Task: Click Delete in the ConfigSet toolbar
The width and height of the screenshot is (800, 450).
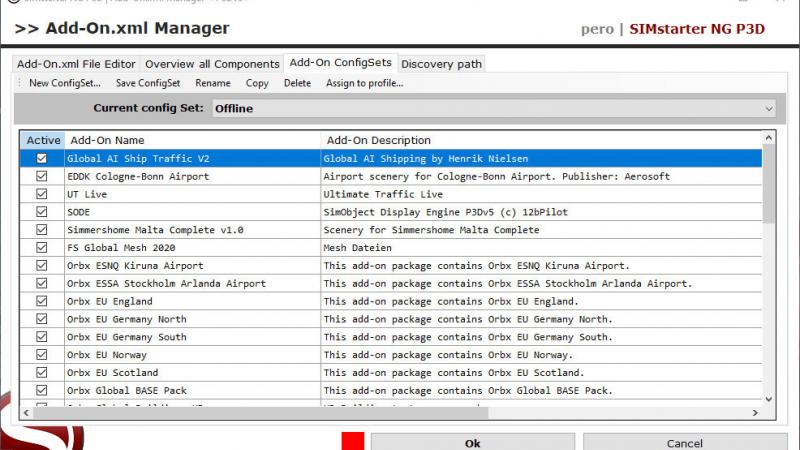Action: [x=297, y=83]
